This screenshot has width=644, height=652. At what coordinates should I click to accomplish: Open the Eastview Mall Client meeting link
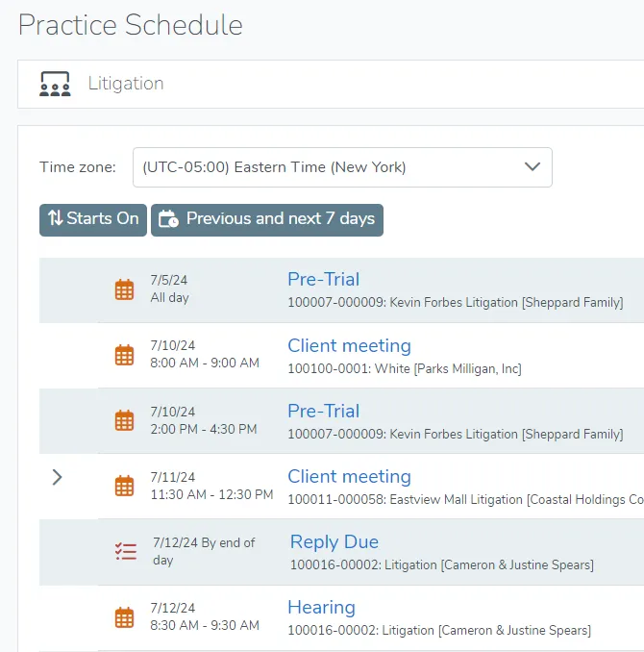click(349, 476)
